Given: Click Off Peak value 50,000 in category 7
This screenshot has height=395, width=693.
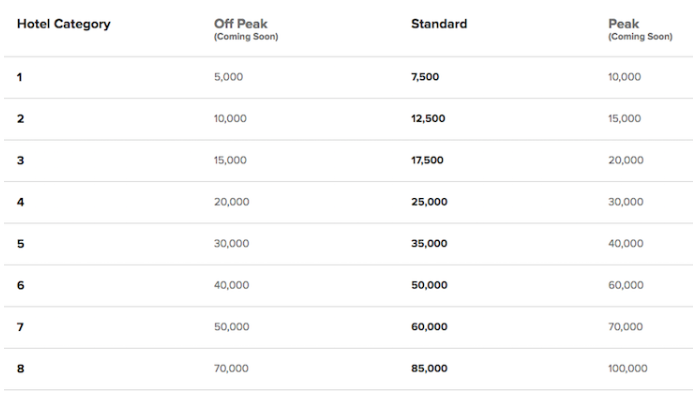Looking at the screenshot, I should (232, 327).
